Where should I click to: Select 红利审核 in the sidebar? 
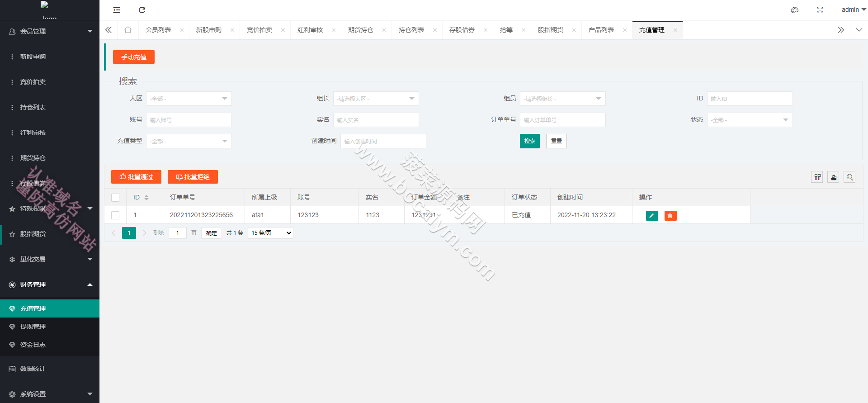pyautogui.click(x=50, y=133)
